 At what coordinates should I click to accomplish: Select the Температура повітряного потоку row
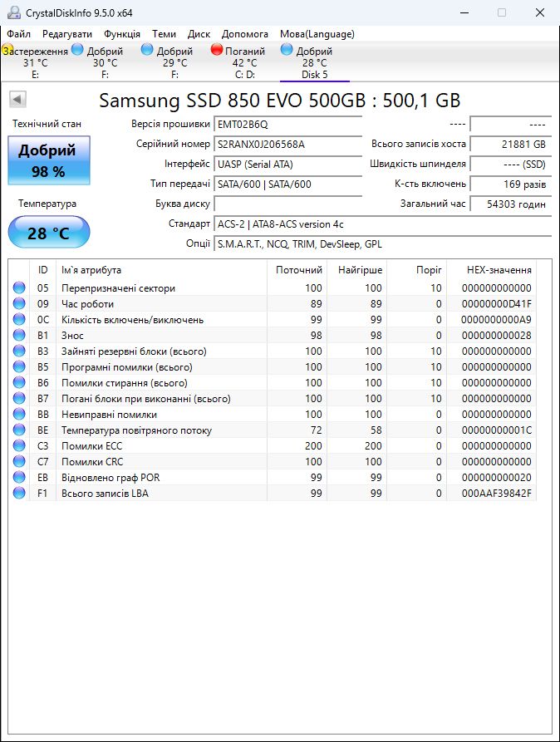[x=273, y=430]
